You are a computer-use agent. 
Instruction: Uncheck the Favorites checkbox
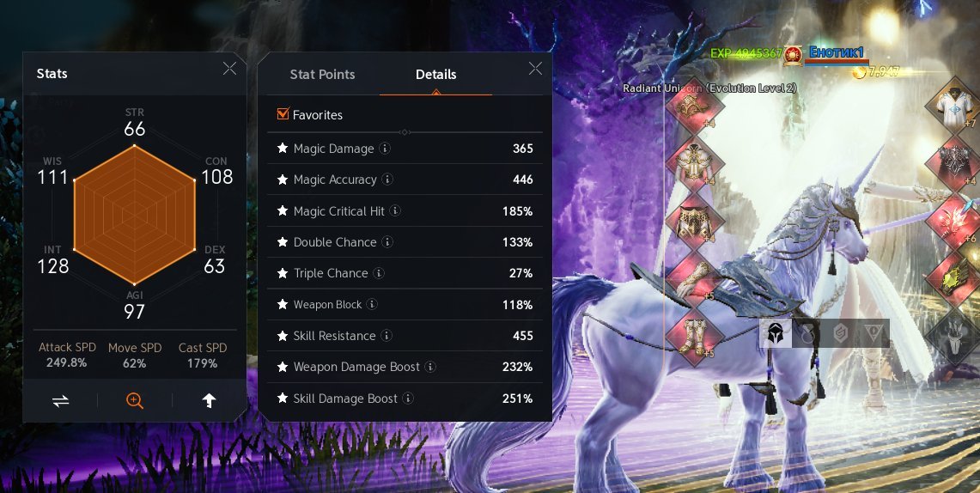click(x=283, y=114)
